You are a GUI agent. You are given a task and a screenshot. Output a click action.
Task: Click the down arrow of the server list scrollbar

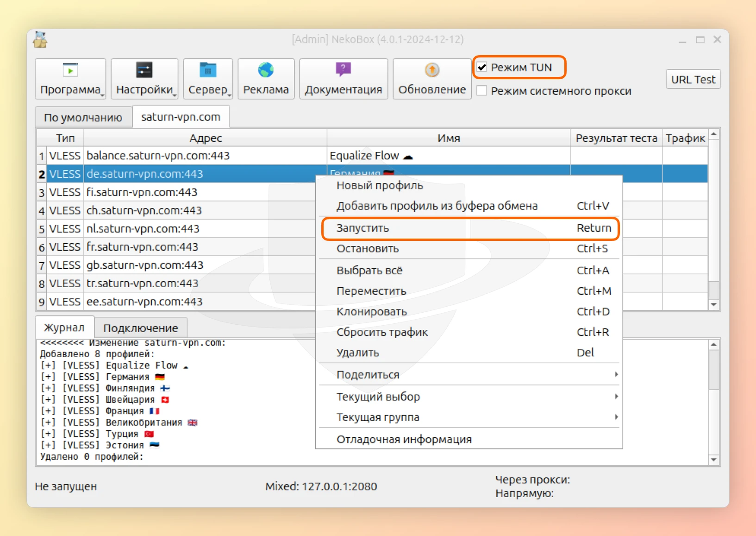[714, 304]
